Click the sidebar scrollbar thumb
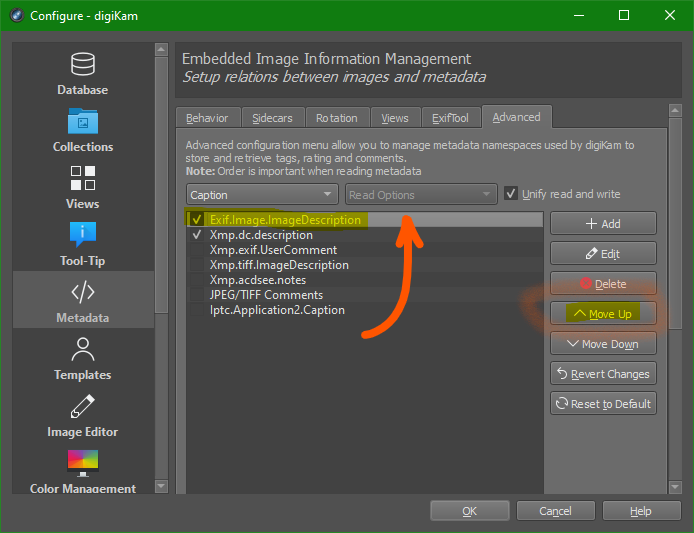Image resolution: width=694 pixels, height=533 pixels. (x=161, y=185)
